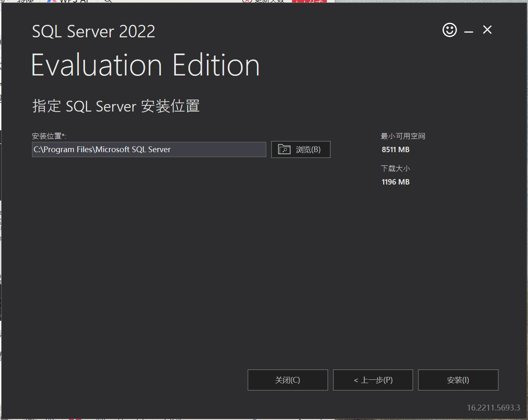Image resolution: width=528 pixels, height=420 pixels.
Task: Click the smiley feedback icon
Action: click(x=450, y=30)
